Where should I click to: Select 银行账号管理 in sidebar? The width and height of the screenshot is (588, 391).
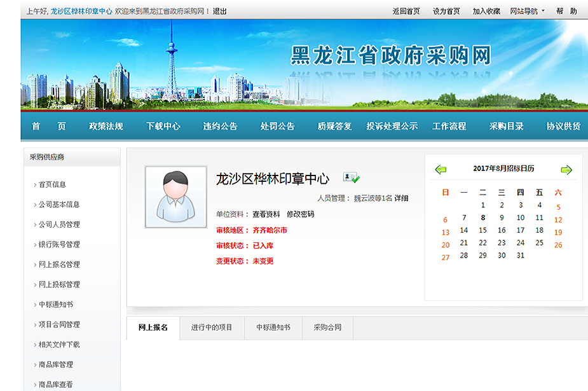(59, 244)
